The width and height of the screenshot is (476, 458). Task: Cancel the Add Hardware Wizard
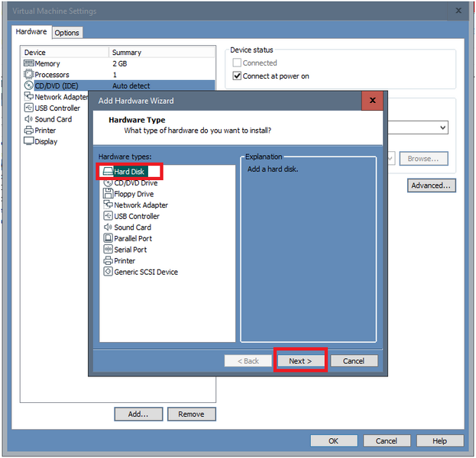click(354, 361)
